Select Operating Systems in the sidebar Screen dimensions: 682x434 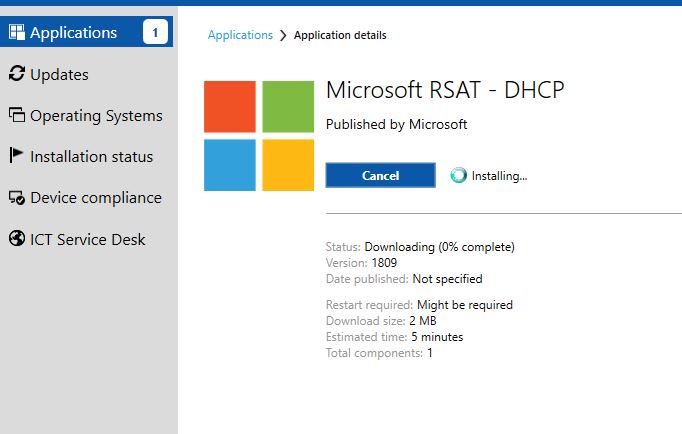[96, 116]
